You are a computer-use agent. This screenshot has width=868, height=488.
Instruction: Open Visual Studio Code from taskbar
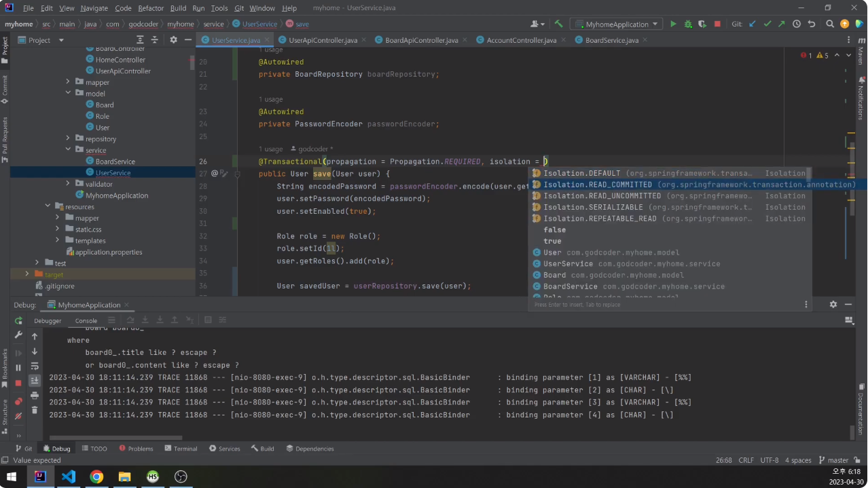[69, 476]
